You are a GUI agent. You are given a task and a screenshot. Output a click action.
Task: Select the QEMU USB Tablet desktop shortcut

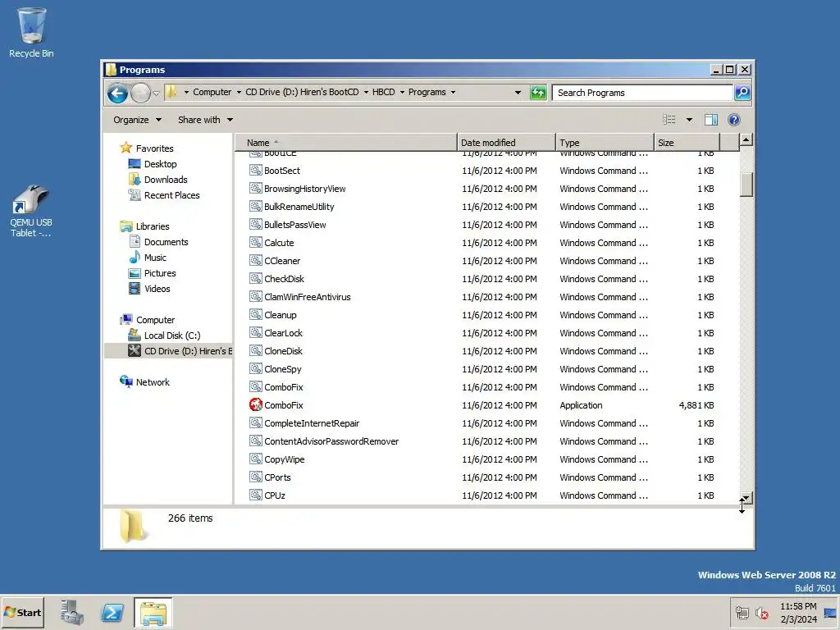tap(31, 211)
